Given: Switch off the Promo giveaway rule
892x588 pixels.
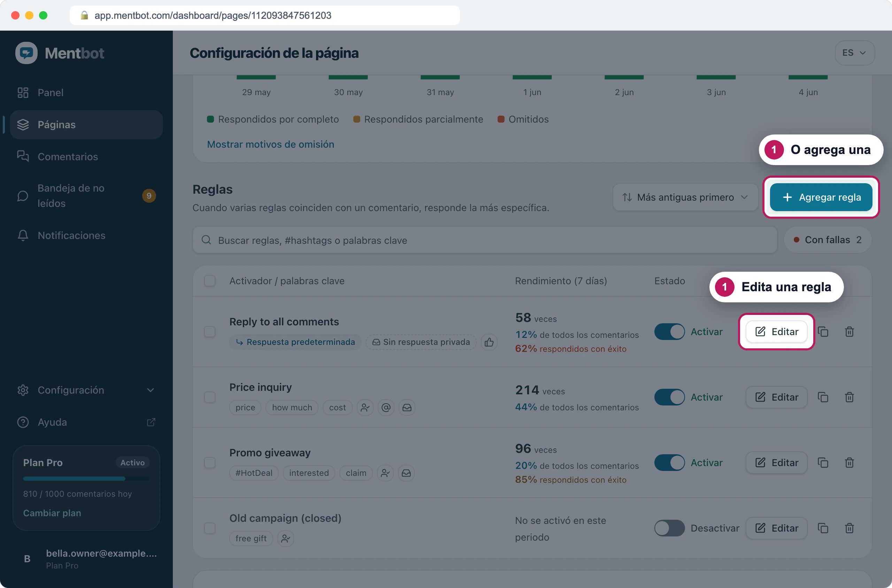Looking at the screenshot, I should [x=670, y=463].
